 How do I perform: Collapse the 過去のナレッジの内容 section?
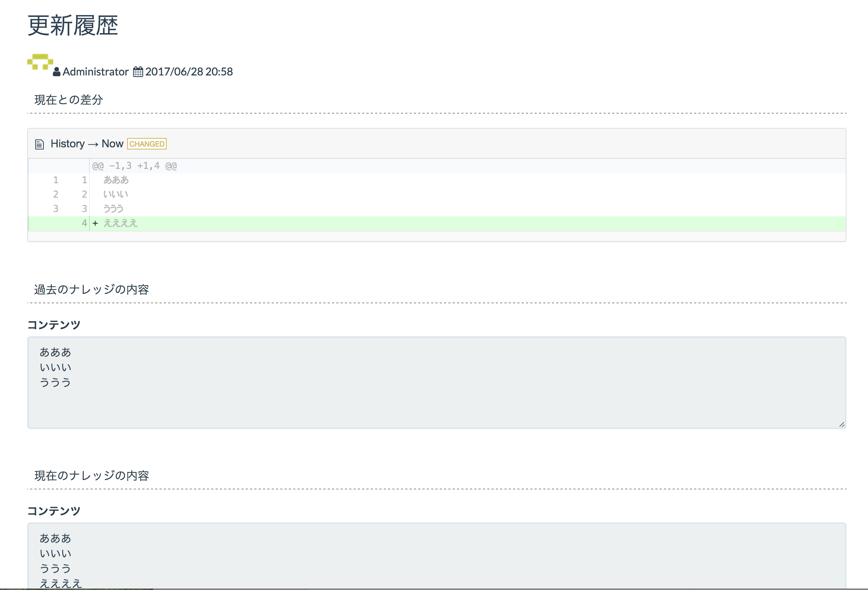92,289
